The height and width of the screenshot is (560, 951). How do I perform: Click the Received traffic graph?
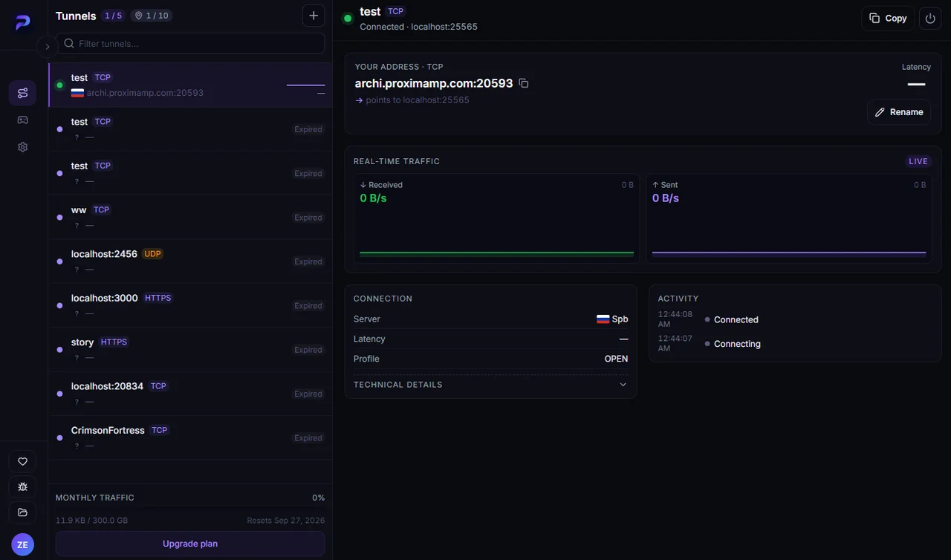point(496,218)
